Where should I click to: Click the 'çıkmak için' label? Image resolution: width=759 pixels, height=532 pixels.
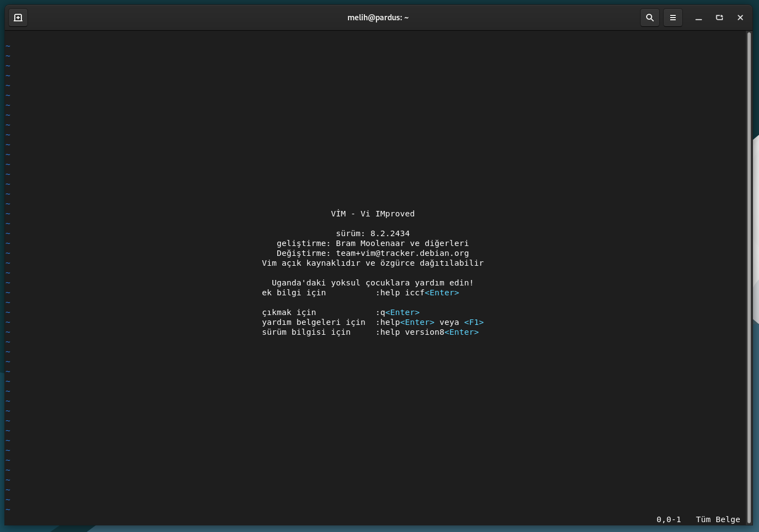coord(289,312)
